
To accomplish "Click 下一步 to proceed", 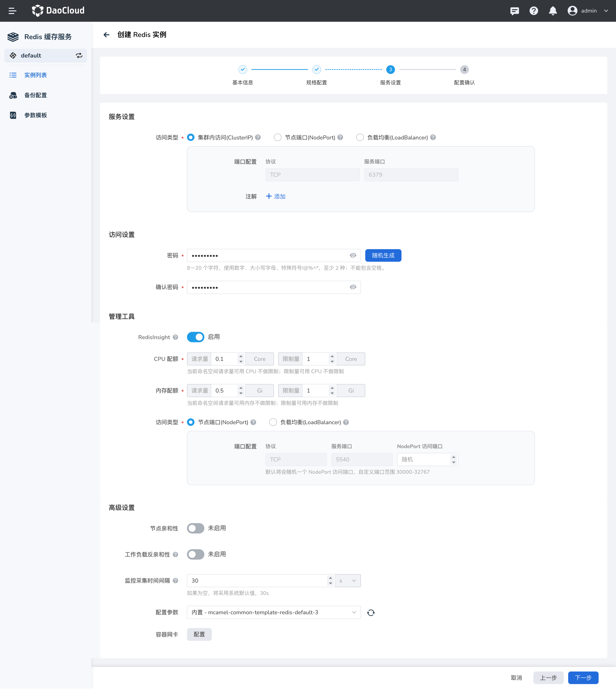I will pyautogui.click(x=583, y=678).
